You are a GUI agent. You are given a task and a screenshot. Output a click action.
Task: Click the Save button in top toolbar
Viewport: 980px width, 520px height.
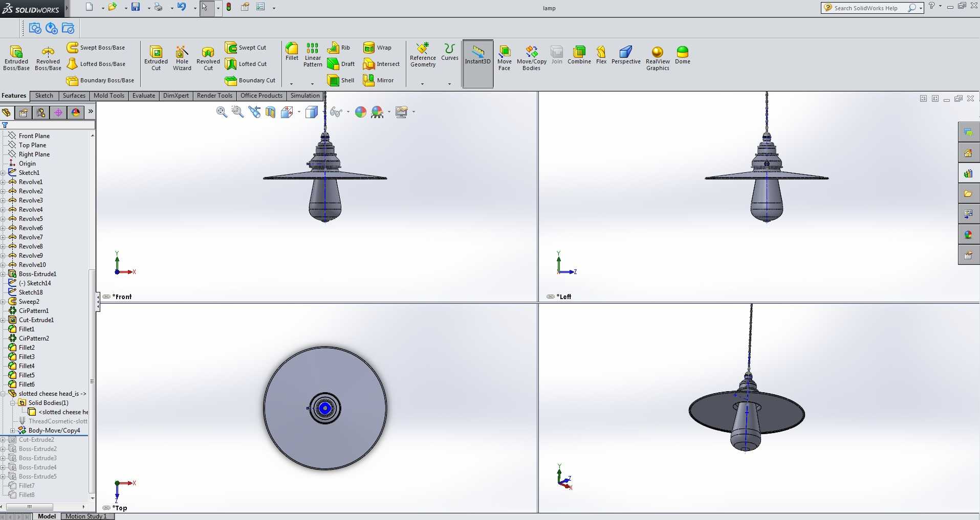click(x=136, y=7)
